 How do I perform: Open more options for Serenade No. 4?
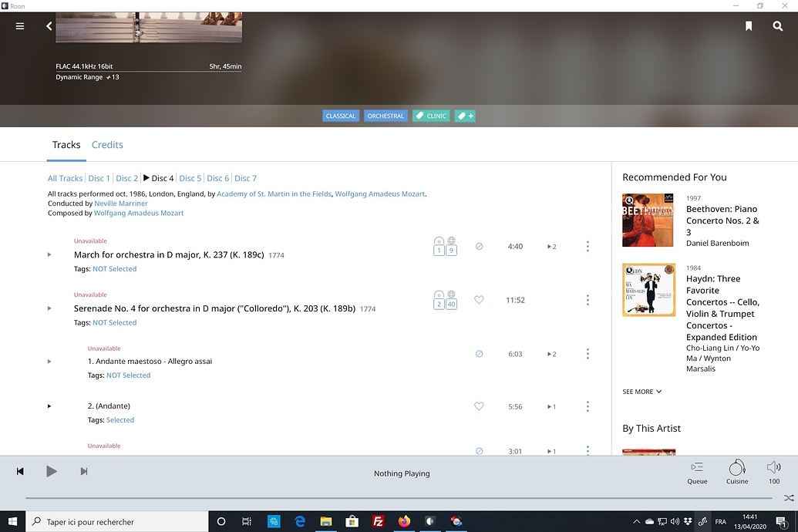pos(588,300)
